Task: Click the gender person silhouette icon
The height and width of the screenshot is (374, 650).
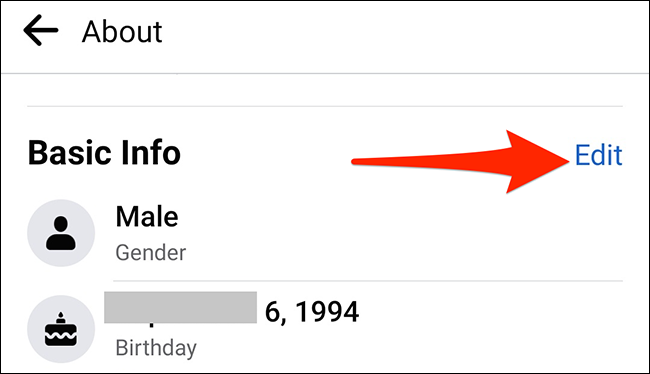Action: pos(61,233)
